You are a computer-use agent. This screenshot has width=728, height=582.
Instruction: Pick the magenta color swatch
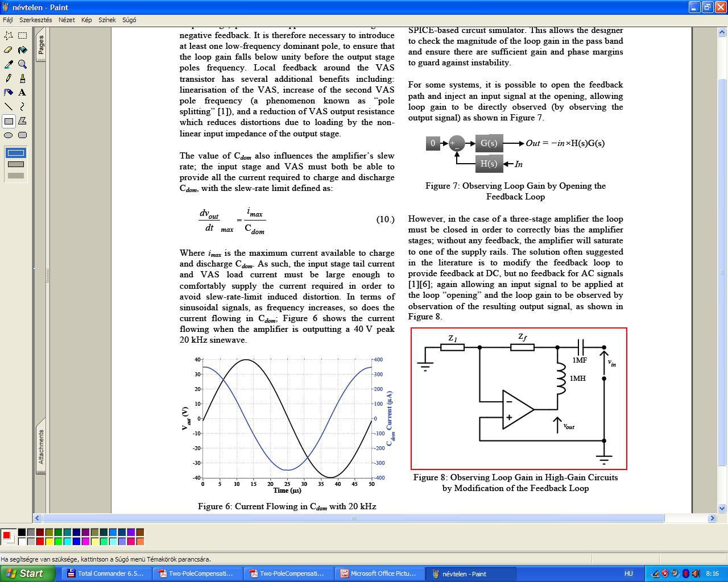(x=85, y=542)
